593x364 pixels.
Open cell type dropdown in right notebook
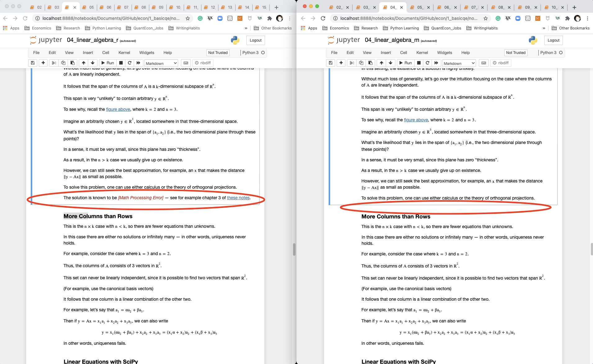pyautogui.click(x=459, y=63)
